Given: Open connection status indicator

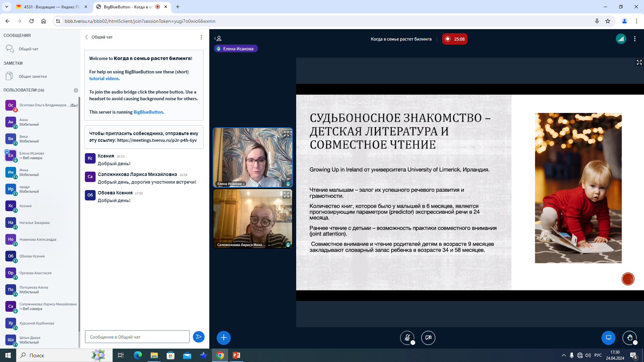Looking at the screenshot, I should [x=621, y=39].
